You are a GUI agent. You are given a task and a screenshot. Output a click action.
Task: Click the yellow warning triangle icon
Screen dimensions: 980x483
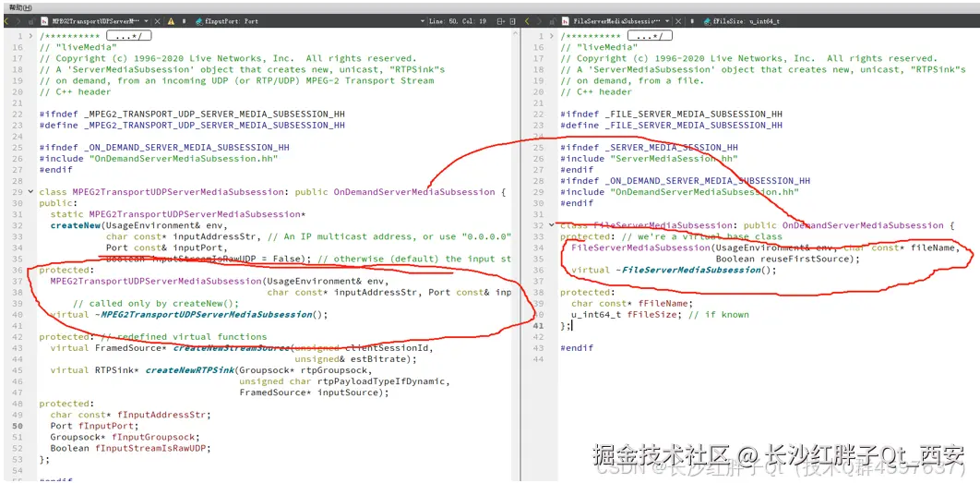coord(171,21)
